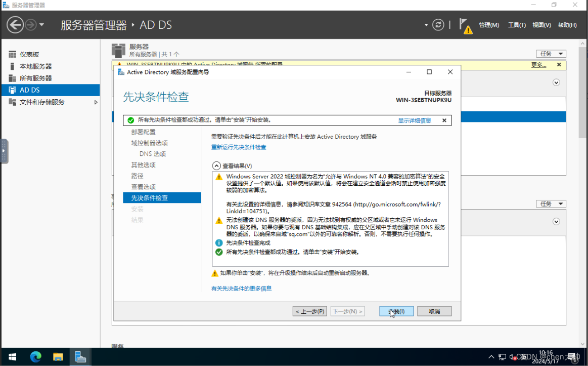
Task: Select the 先决条件检查 wizard step
Action: click(162, 198)
